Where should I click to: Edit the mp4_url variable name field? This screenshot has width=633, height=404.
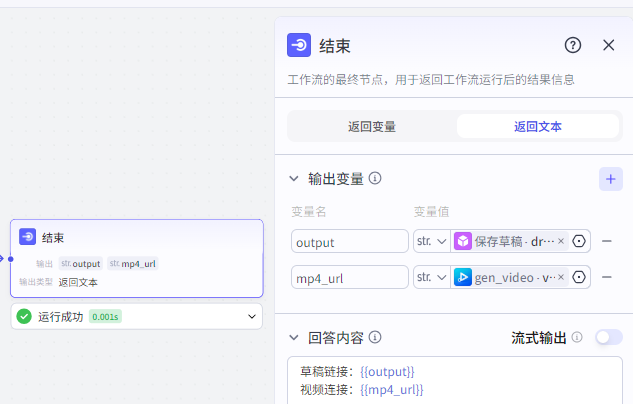[x=350, y=277]
